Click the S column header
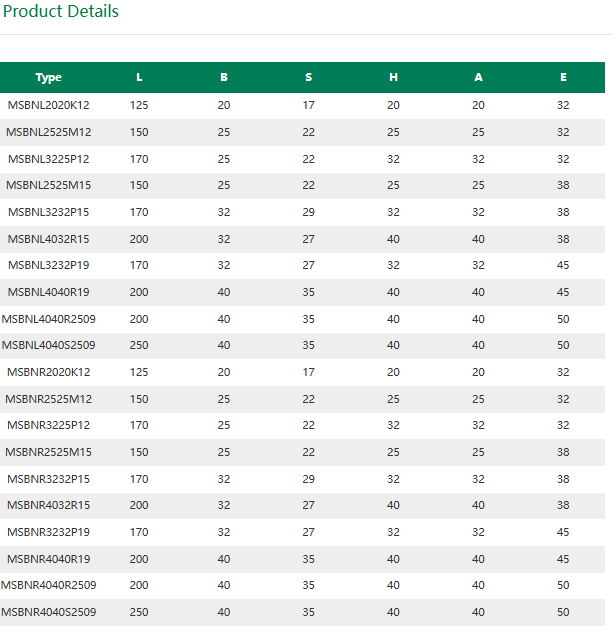 [309, 77]
